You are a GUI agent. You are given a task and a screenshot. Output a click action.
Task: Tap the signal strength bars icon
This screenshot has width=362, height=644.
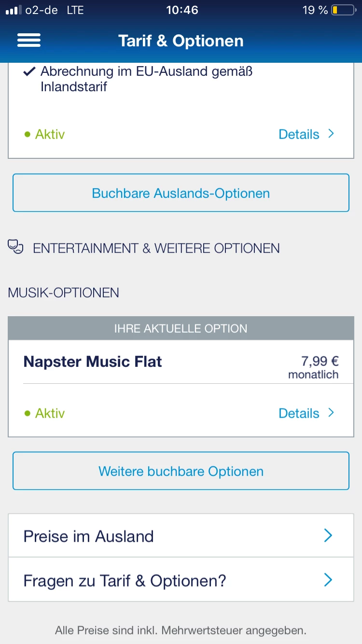[x=14, y=10]
